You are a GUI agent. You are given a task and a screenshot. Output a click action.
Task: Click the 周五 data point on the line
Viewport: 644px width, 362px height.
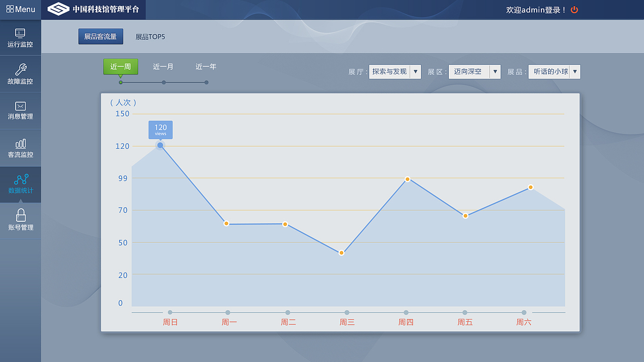pos(465,216)
